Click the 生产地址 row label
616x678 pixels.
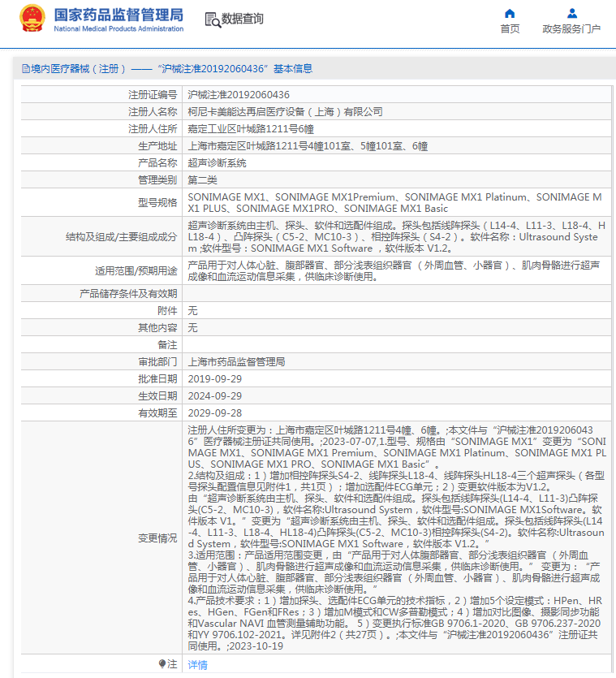pyautogui.click(x=157, y=146)
